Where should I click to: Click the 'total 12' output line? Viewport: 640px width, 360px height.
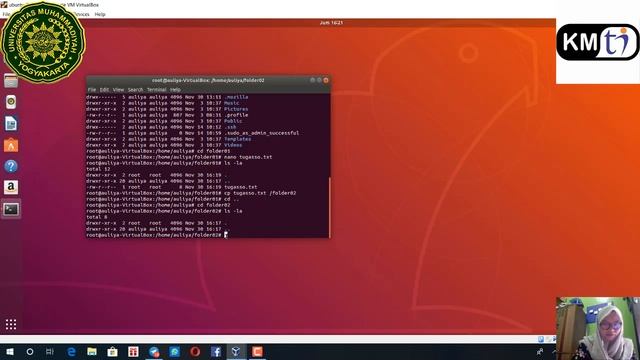coord(98,169)
